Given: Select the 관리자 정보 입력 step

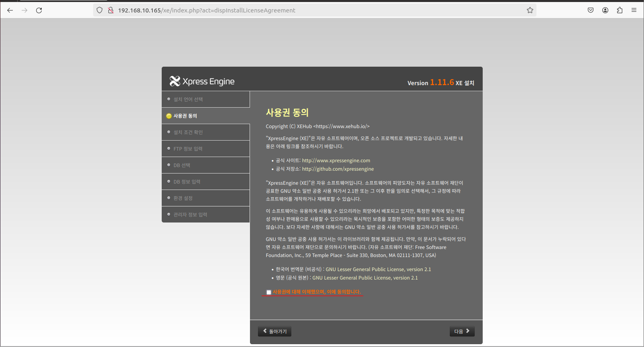Looking at the screenshot, I should pos(205,214).
